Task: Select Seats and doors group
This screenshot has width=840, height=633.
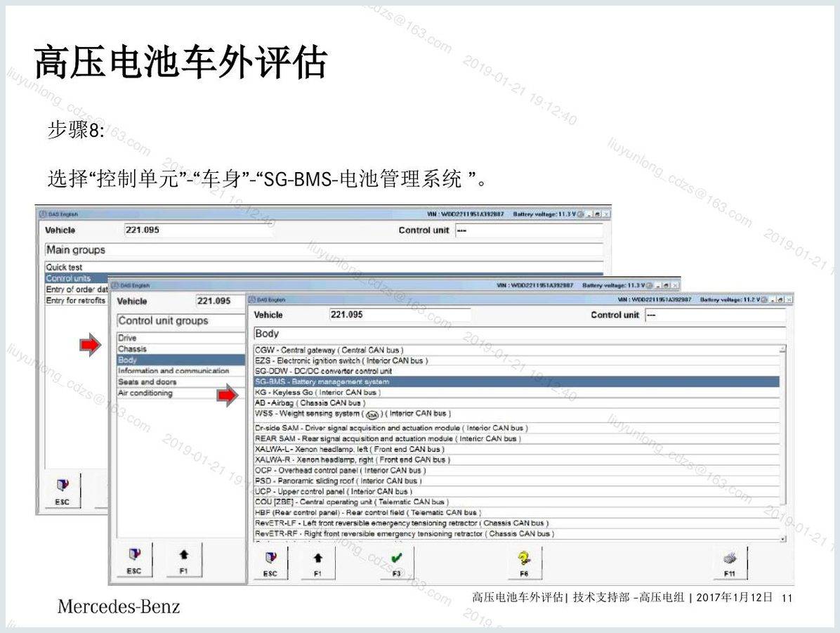Action: [x=181, y=382]
